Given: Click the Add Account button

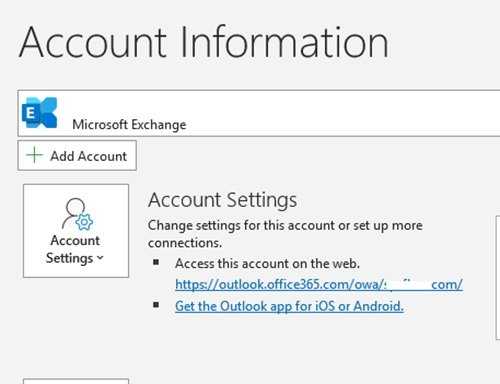Looking at the screenshot, I should coord(77,156).
